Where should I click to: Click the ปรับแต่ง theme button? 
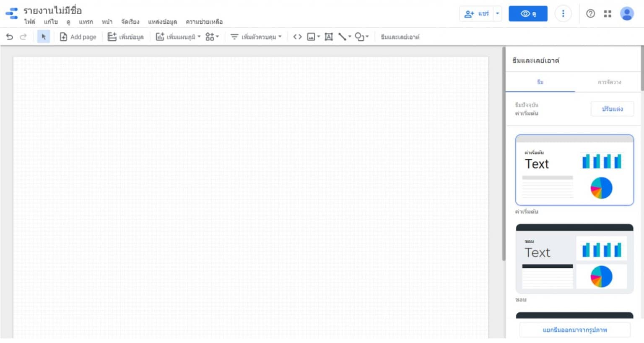(x=612, y=109)
